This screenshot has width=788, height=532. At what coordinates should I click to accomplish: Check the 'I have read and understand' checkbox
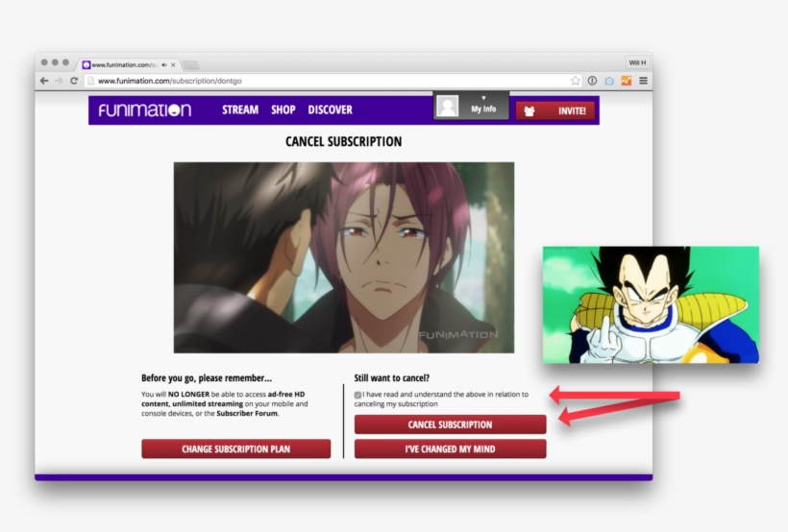pyautogui.click(x=357, y=395)
